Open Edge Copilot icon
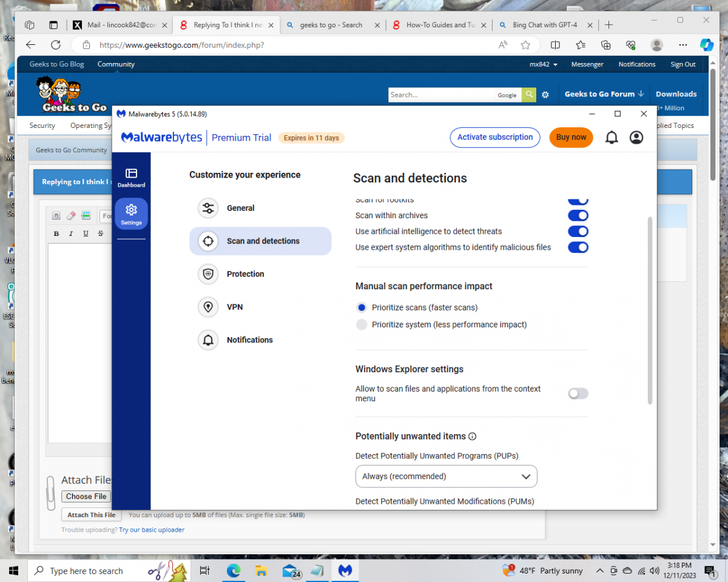 point(707,45)
